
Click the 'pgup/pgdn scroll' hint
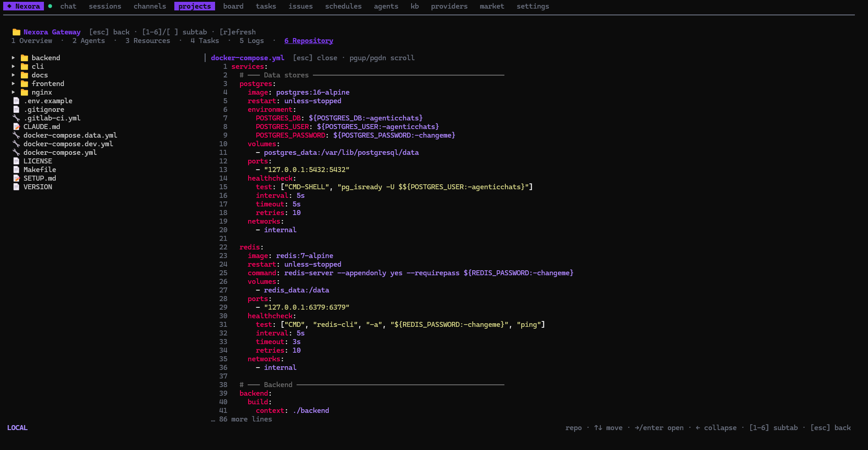382,58
